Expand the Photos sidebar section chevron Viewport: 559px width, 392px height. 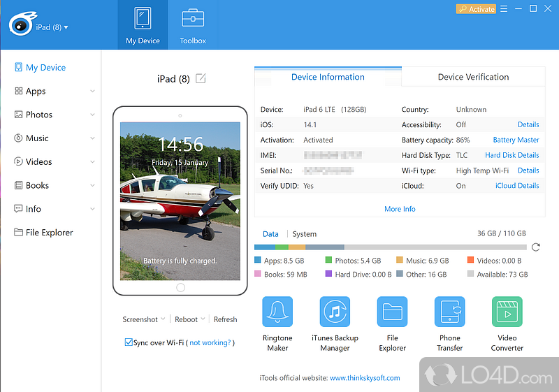[x=92, y=115]
